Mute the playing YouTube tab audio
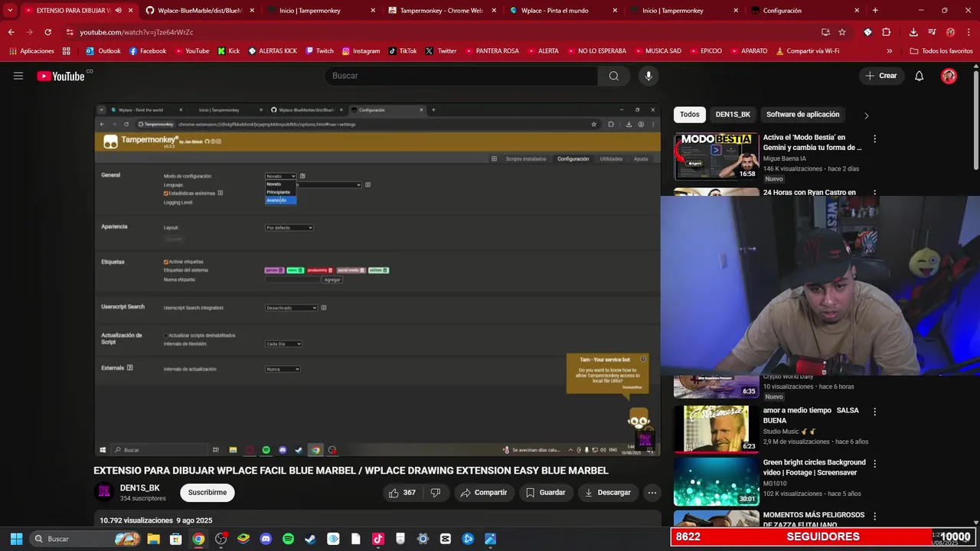The height and width of the screenshot is (551, 980). click(118, 11)
